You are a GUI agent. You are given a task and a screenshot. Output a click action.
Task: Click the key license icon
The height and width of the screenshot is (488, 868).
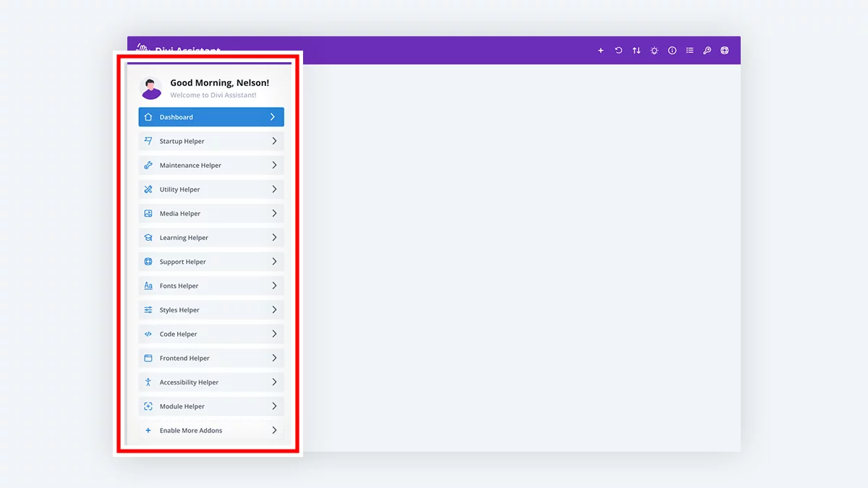707,51
